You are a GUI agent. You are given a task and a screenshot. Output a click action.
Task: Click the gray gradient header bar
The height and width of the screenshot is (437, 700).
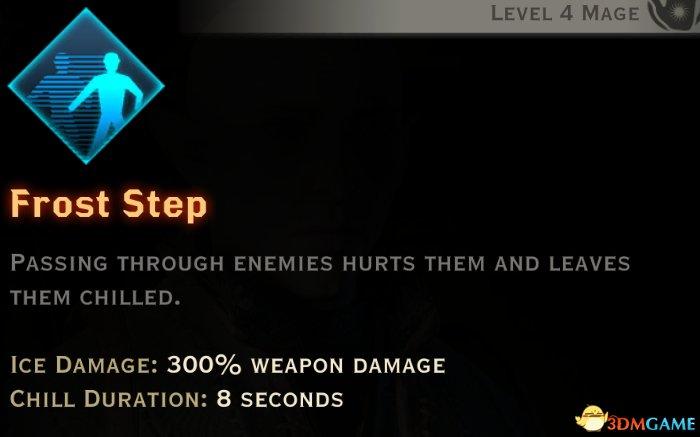point(440,16)
